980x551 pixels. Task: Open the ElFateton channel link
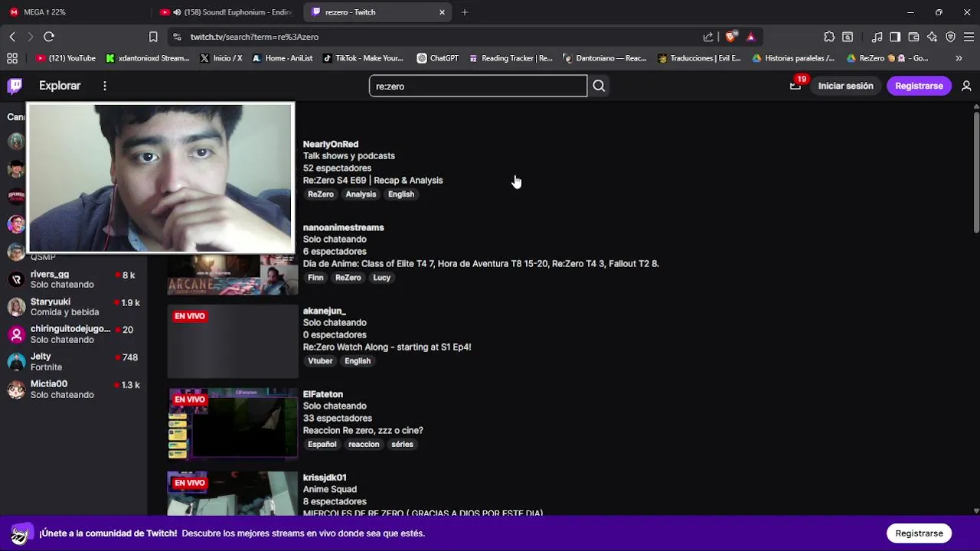323,394
